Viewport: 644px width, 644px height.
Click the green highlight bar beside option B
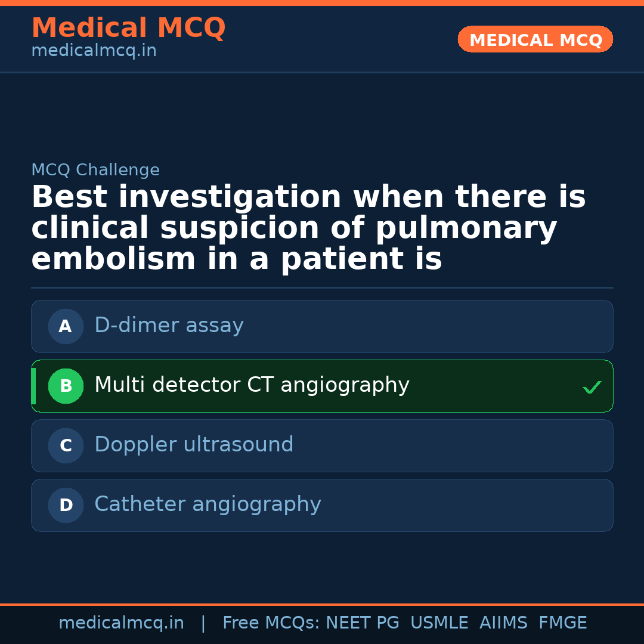33,386
